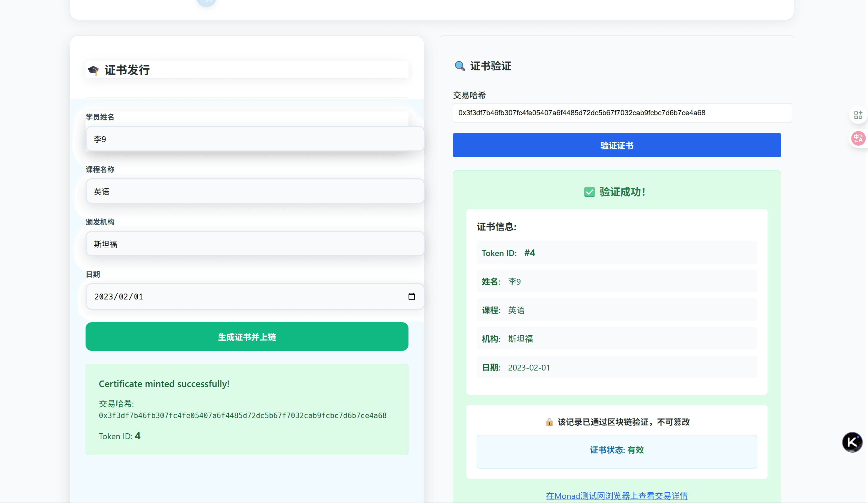Image resolution: width=868 pixels, height=503 pixels.
Task: Open the Monad testnet transaction details link
Action: pos(616,495)
